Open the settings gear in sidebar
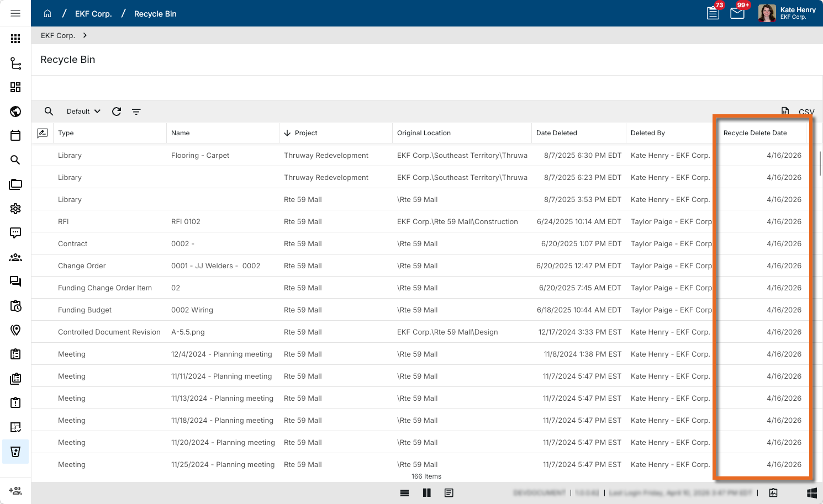This screenshot has width=823, height=504. [15, 209]
